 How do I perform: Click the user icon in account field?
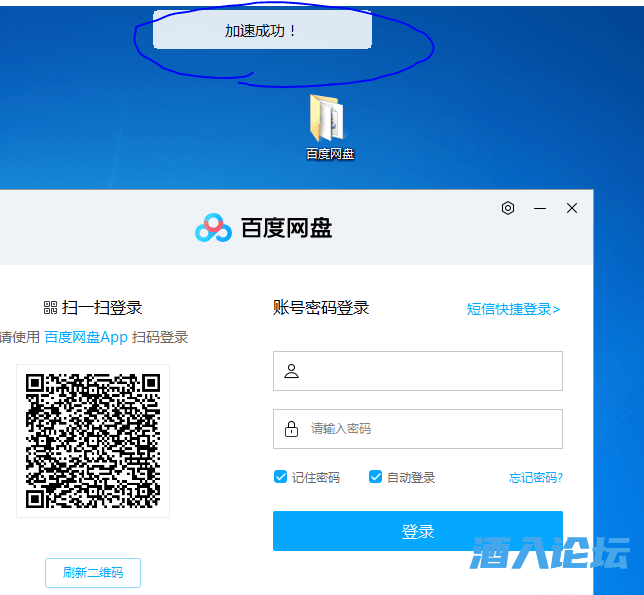(x=291, y=371)
